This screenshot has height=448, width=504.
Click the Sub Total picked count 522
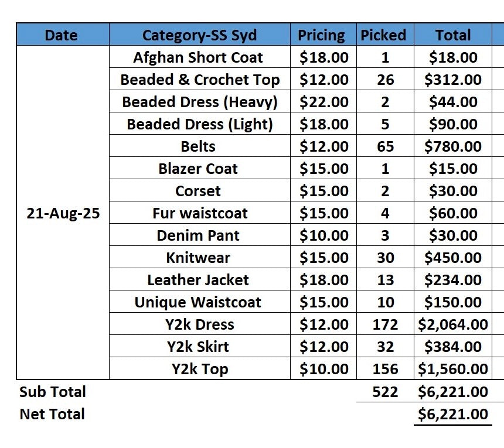coord(385,391)
